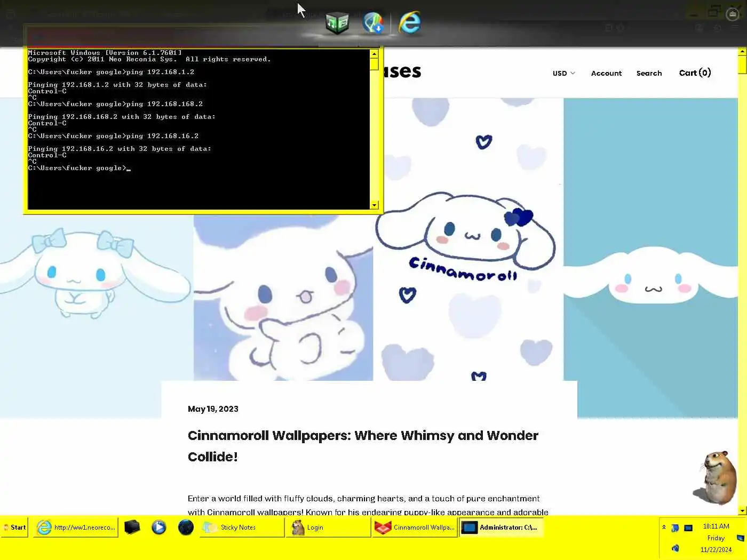Image resolution: width=747 pixels, height=560 pixels.
Task: Switch to the neoreco Internet Explorer taskbar window
Action: (76, 527)
